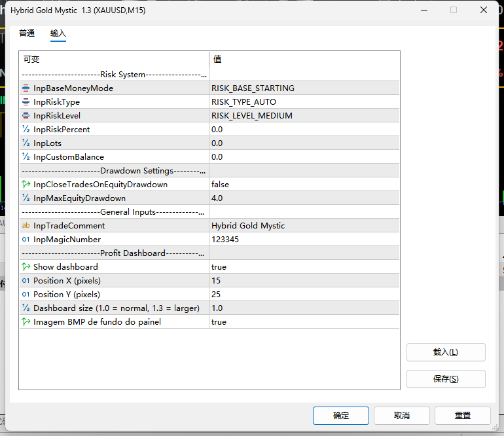Edit the Dashboard size value 1.0
This screenshot has height=436, width=504.
304,308
